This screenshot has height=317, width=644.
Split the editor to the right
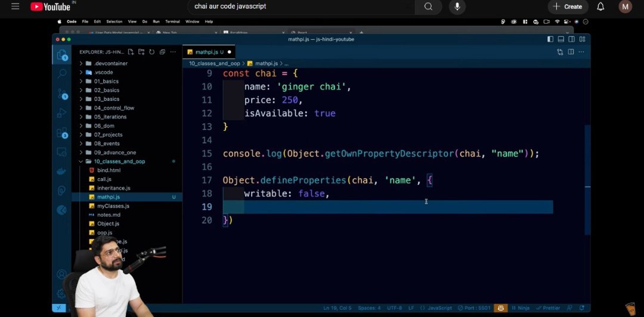(571, 52)
